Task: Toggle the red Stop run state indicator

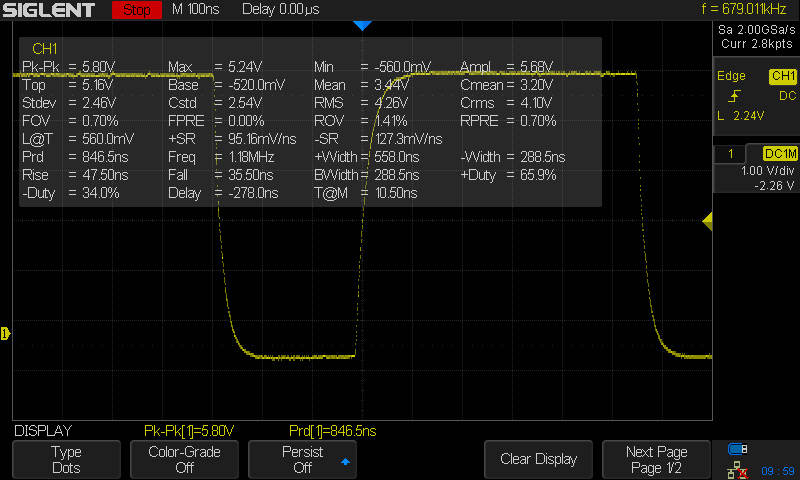Action: (x=139, y=11)
